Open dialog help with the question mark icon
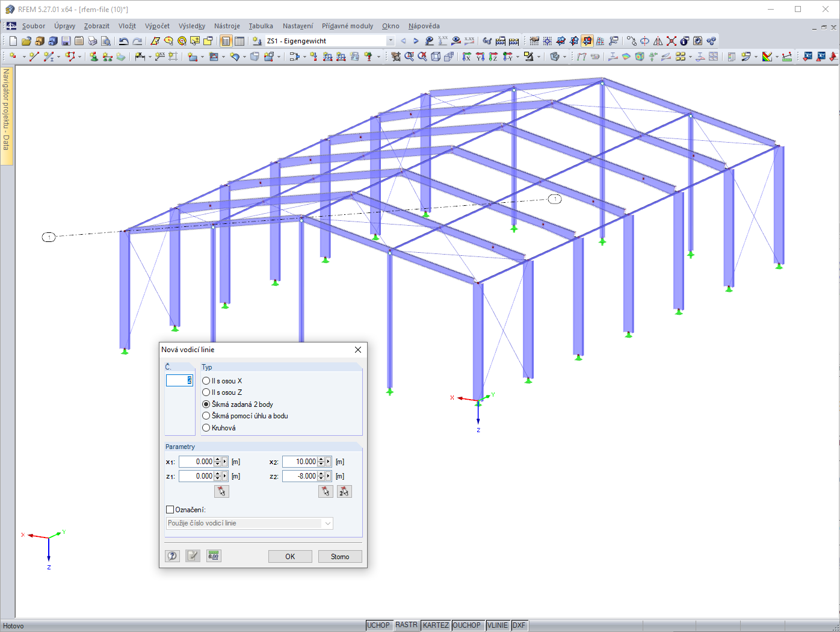Image resolution: width=840 pixels, height=632 pixels. coord(173,556)
